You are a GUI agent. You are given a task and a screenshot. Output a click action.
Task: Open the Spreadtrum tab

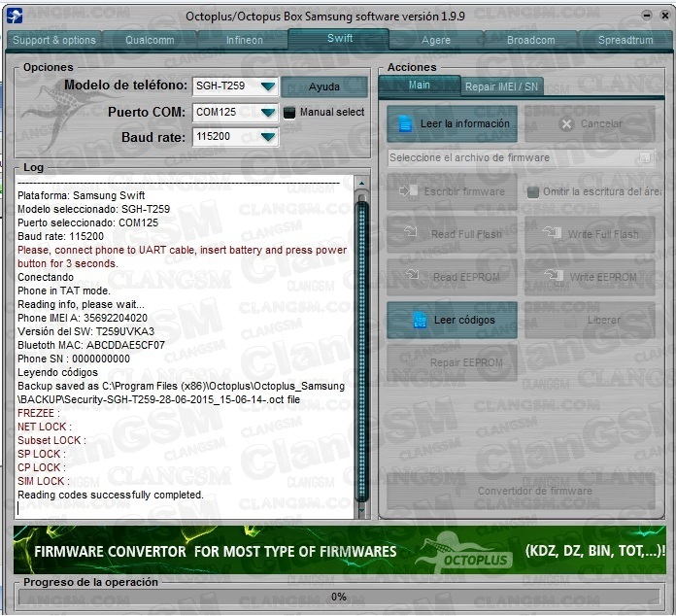click(x=625, y=40)
